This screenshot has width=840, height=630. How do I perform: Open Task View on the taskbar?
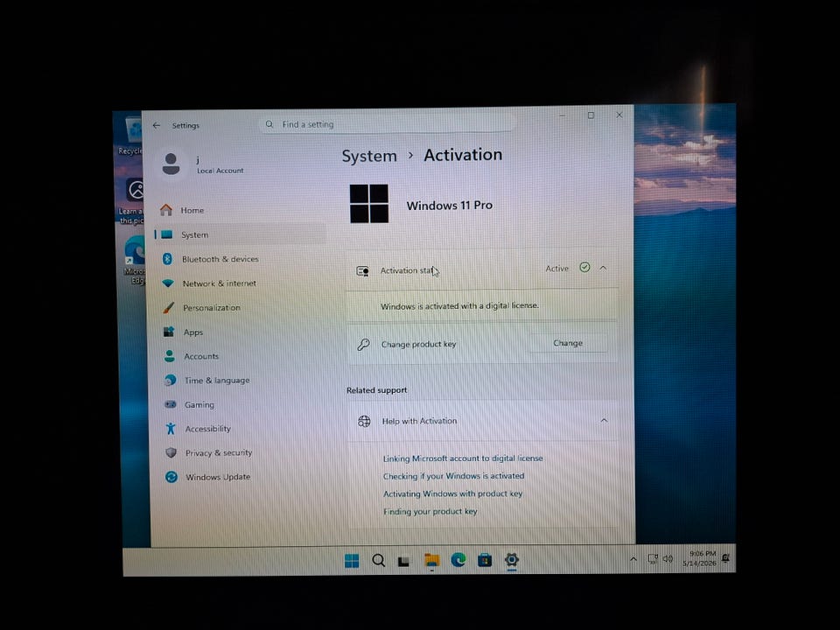click(404, 562)
